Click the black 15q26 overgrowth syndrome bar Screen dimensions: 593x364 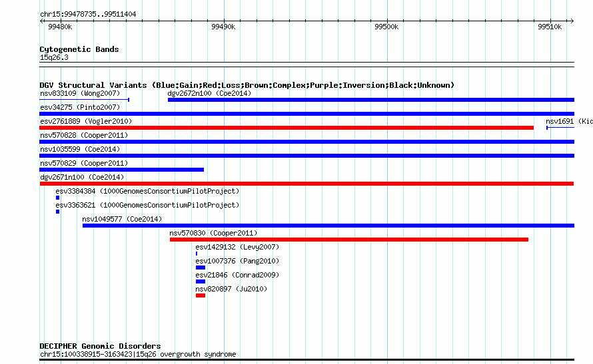[x=306, y=360]
